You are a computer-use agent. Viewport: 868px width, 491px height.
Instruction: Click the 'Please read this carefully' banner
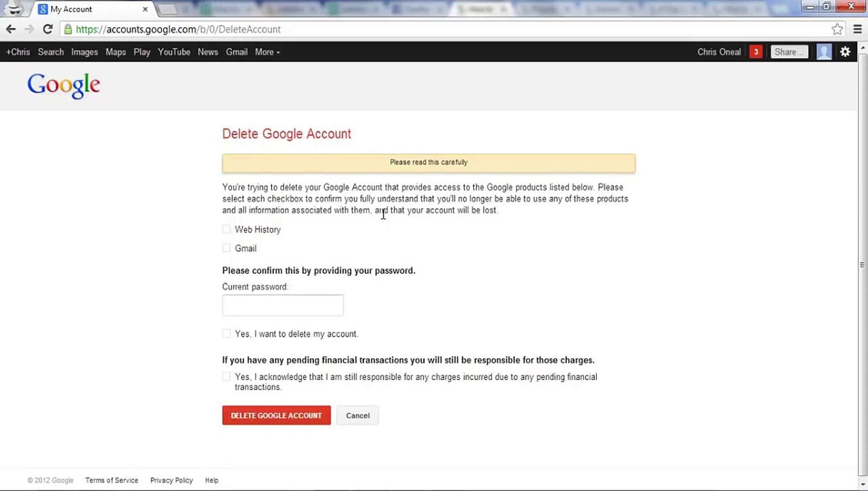pyautogui.click(x=429, y=163)
